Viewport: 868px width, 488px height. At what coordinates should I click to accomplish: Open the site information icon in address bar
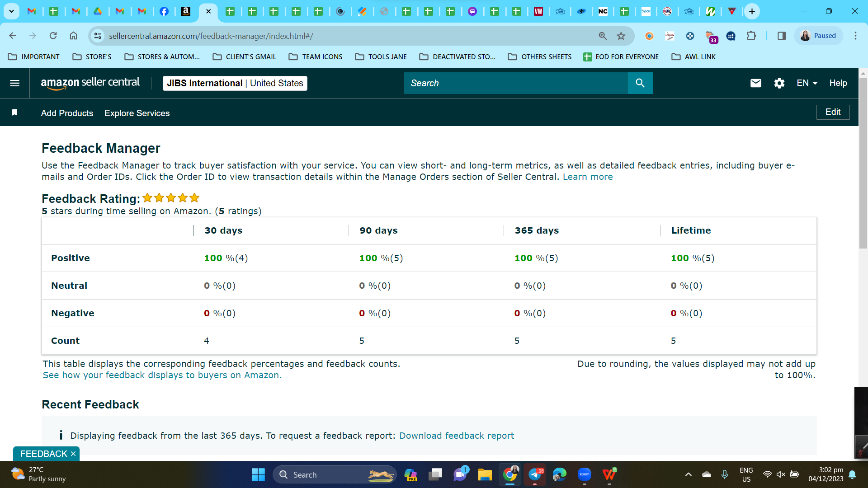[98, 36]
